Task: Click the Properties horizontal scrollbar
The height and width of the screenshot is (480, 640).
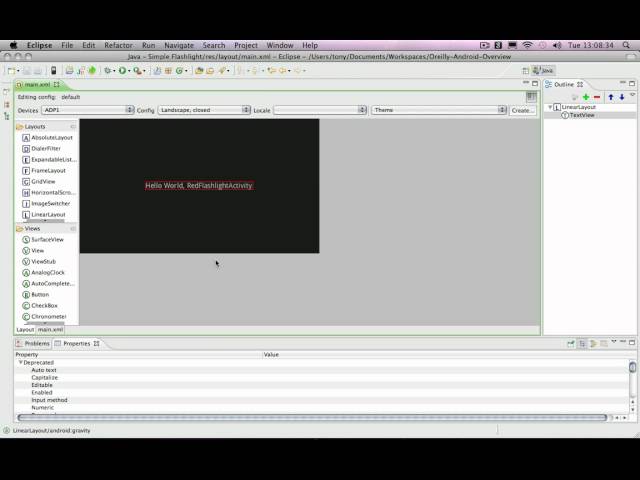Action: point(312,418)
